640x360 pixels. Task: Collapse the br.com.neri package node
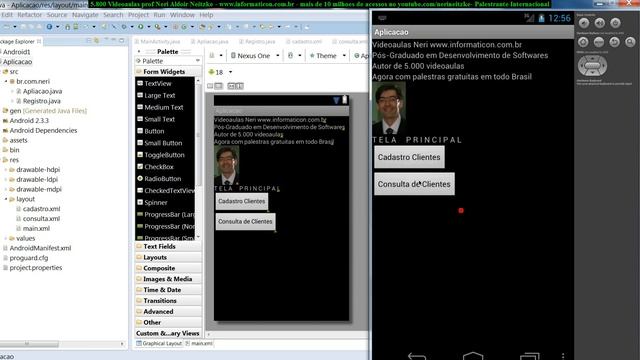tap(6, 81)
